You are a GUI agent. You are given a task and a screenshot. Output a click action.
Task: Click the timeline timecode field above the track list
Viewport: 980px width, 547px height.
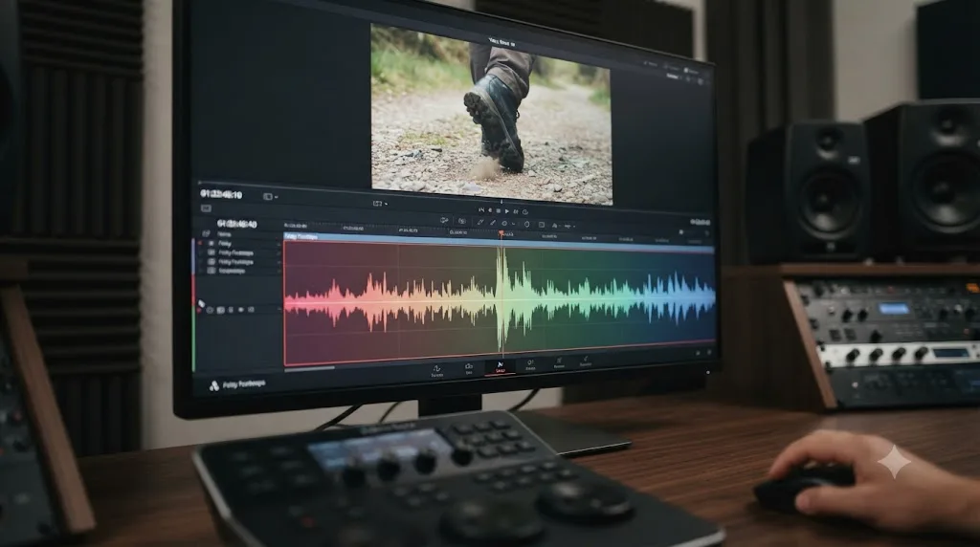coord(236,224)
